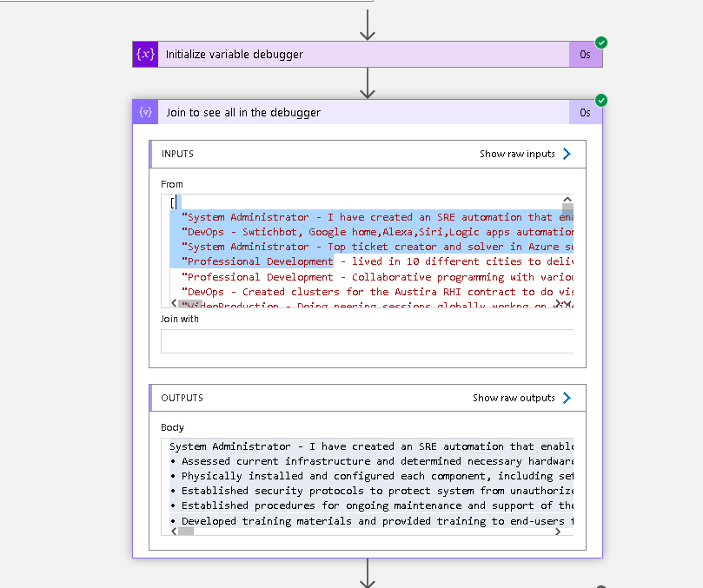Screen dimensions: 703x588
Task: Click the green success check on Join action
Action: click(601, 101)
